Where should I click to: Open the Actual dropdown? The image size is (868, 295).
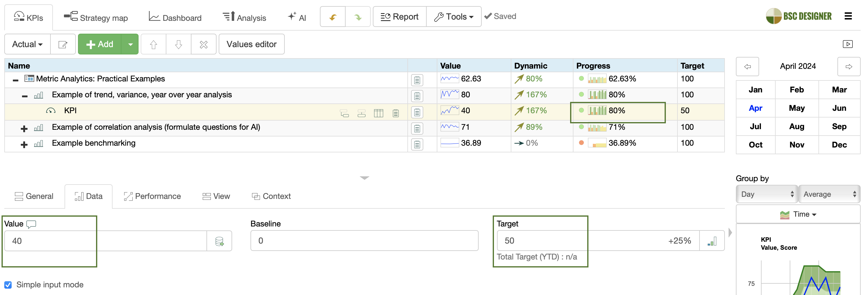coord(27,44)
